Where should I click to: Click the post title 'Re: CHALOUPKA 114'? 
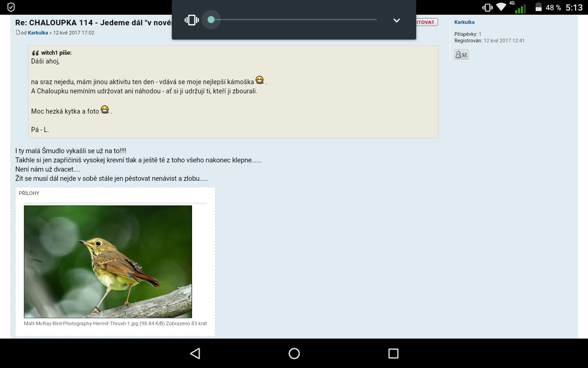(93, 23)
